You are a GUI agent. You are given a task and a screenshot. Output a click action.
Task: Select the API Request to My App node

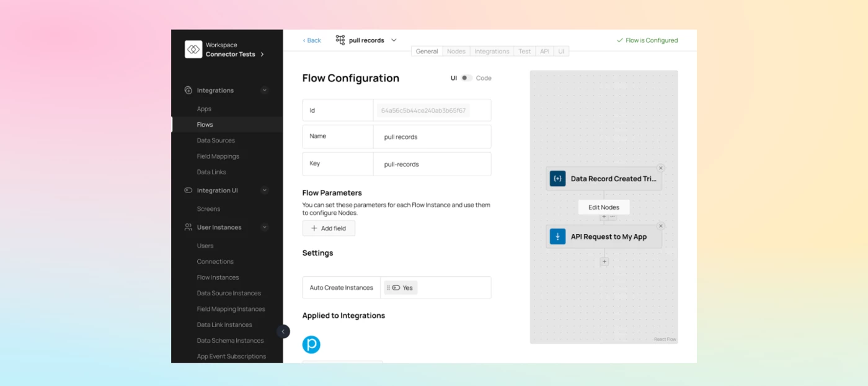coord(604,236)
